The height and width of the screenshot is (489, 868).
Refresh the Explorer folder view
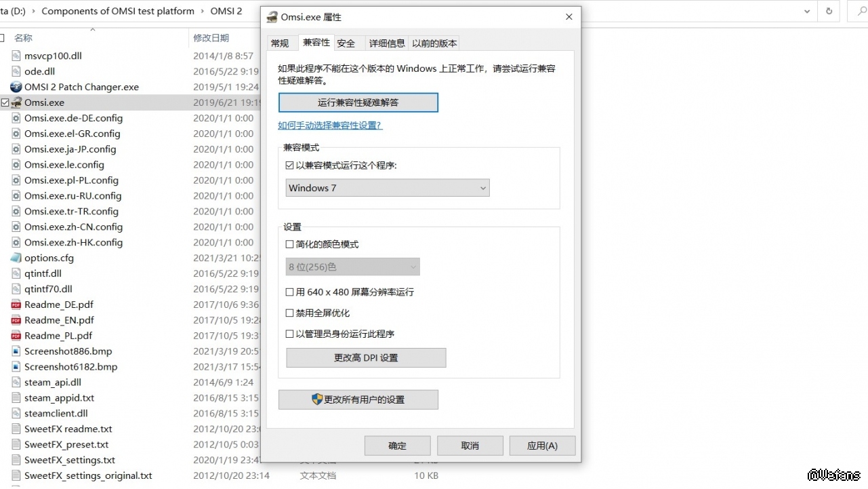(829, 12)
